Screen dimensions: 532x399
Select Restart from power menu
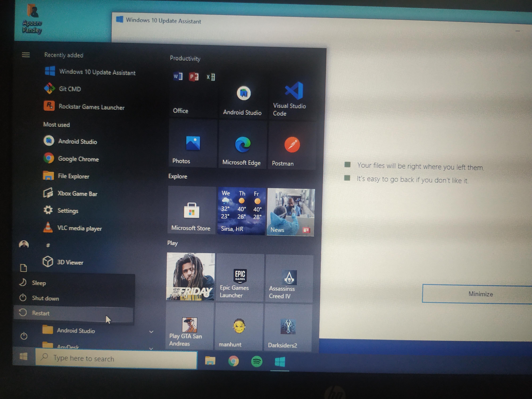[x=41, y=313]
